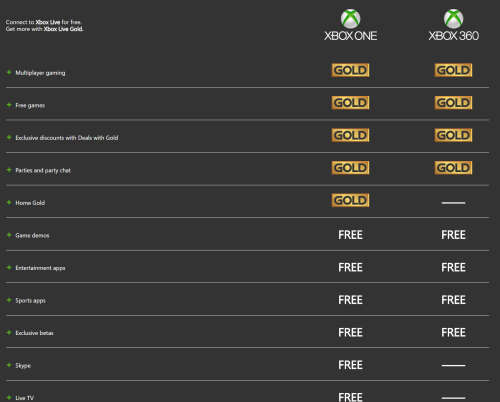Click the Xbox Live Gold header text
Screen dimensions: 500x402
(63, 29)
